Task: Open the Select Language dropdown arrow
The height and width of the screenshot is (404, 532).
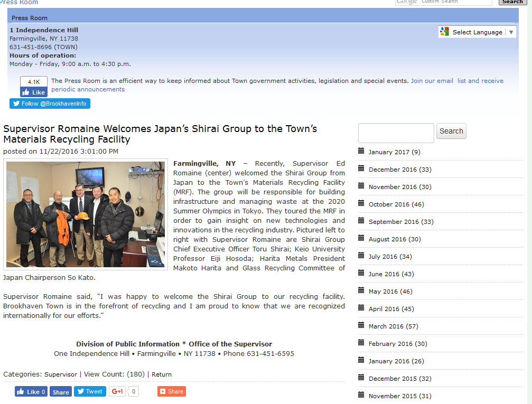Action: (511, 32)
